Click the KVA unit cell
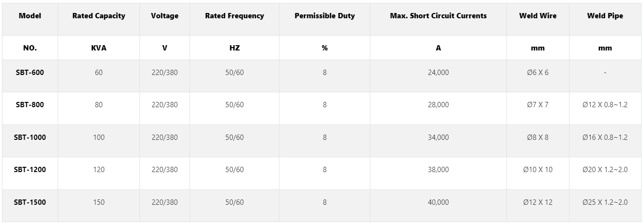644x224 pixels. (99, 48)
